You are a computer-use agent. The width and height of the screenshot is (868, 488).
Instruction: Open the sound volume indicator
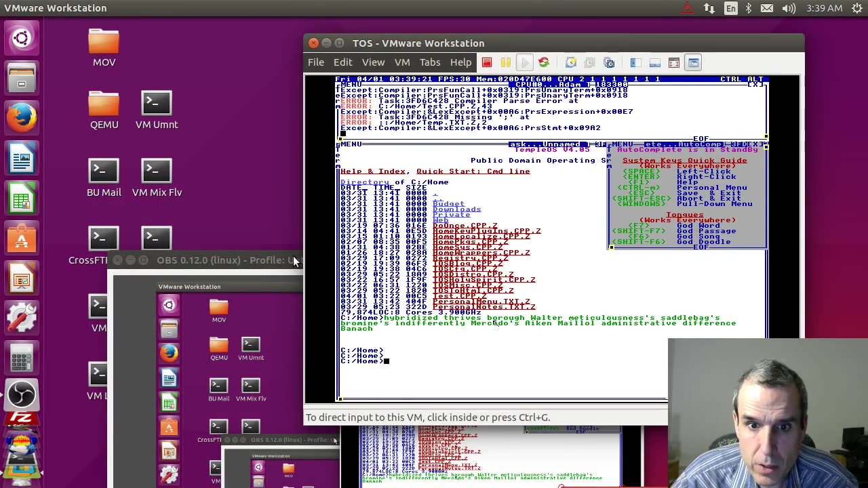[789, 8]
